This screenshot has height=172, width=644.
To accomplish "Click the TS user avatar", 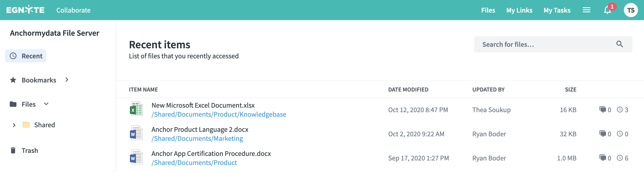I will click(x=630, y=10).
